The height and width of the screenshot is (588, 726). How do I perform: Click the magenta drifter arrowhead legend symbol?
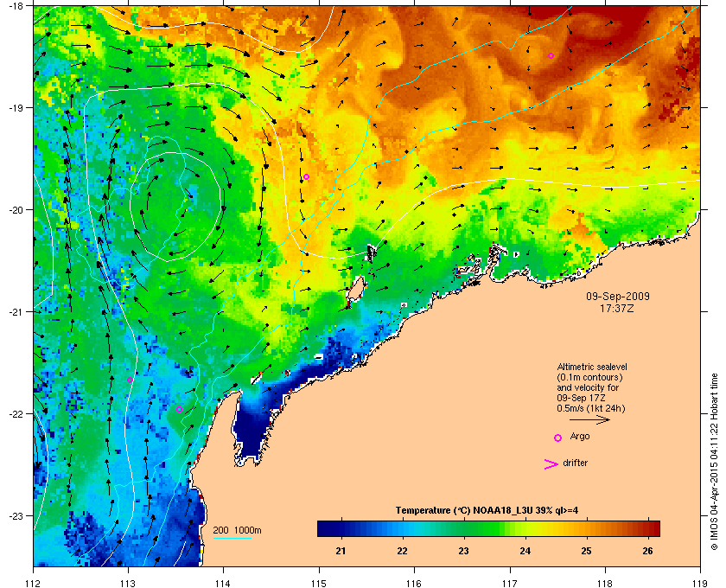(551, 464)
